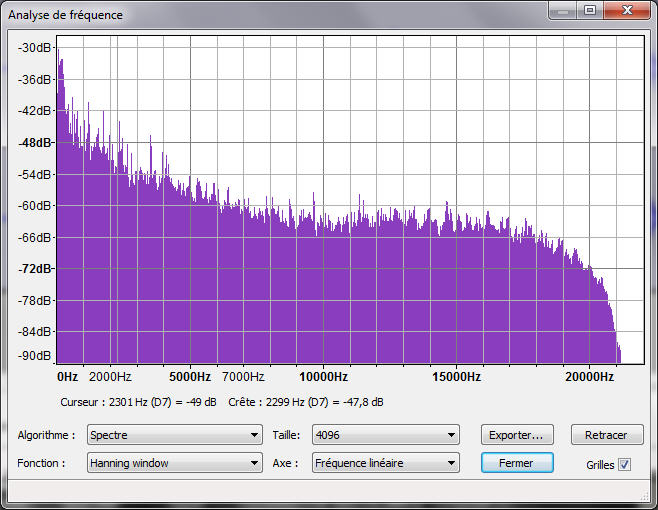Click the 10000Hz frequency axis label
This screenshot has height=510, width=658.
click(324, 377)
